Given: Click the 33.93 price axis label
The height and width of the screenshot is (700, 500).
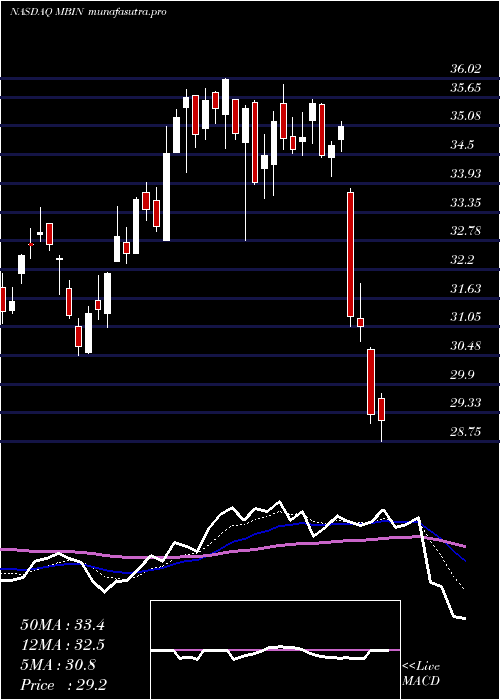Looking at the screenshot, I should pos(466,173).
